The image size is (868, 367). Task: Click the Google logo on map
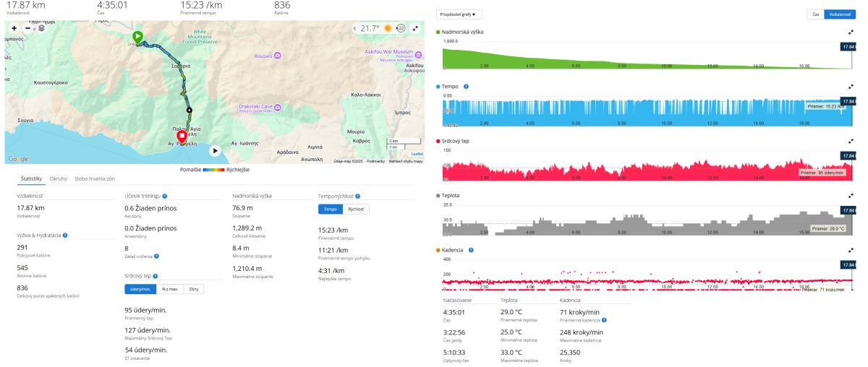pyautogui.click(x=17, y=158)
